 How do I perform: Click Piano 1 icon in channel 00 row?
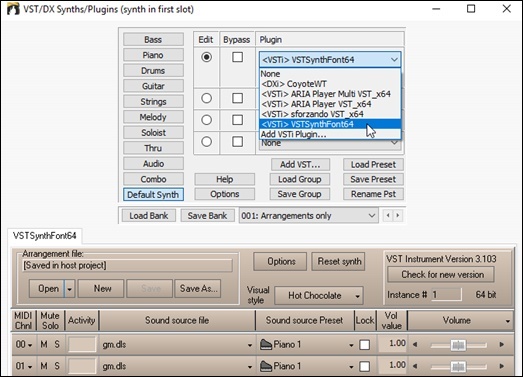tap(266, 344)
